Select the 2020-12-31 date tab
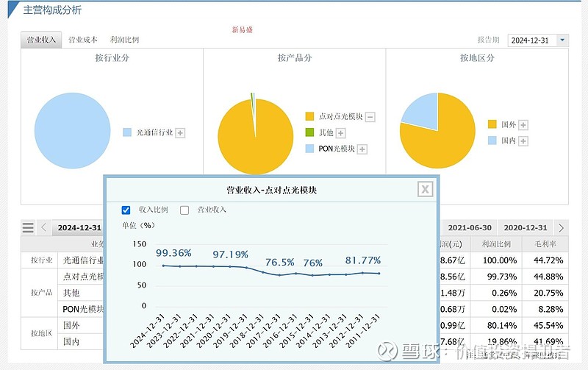Viewport: 588px width, 370px height. click(525, 228)
